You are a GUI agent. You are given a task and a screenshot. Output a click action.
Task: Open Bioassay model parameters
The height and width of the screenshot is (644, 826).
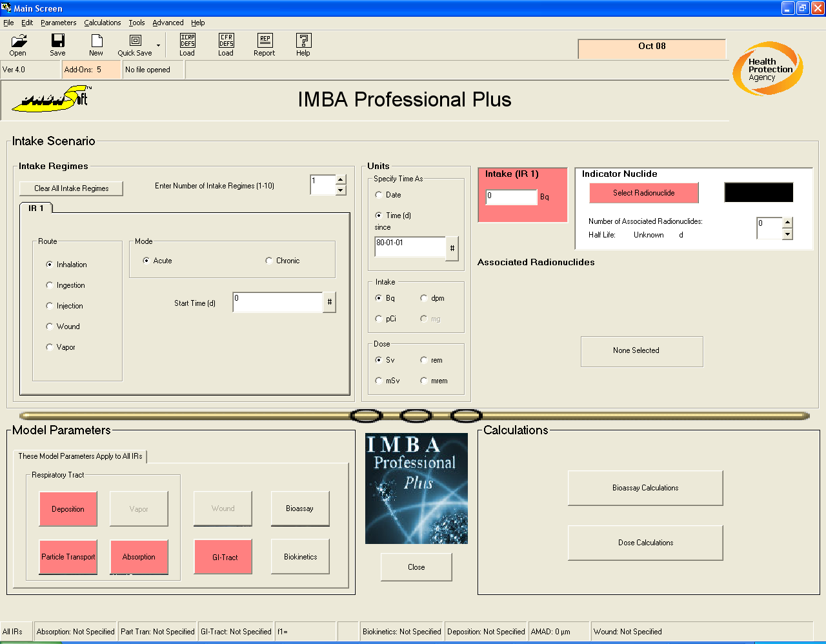click(300, 508)
